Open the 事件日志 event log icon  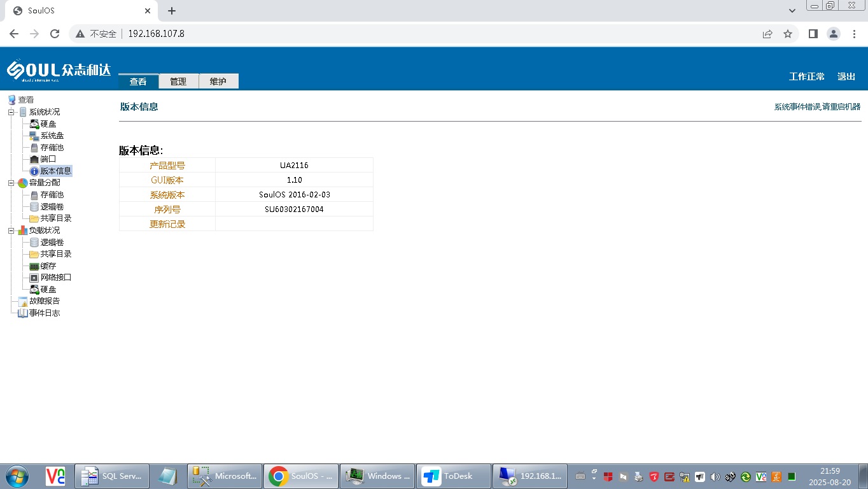[x=23, y=313]
